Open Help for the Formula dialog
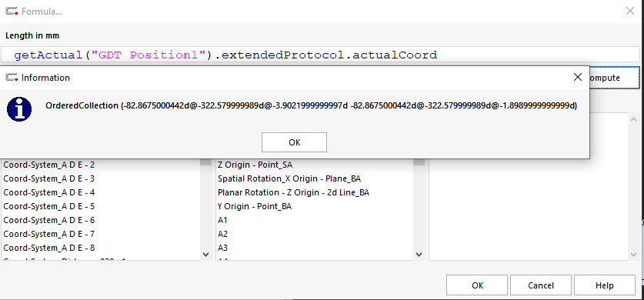Viewport: 644px width, 300px height. 604,285
